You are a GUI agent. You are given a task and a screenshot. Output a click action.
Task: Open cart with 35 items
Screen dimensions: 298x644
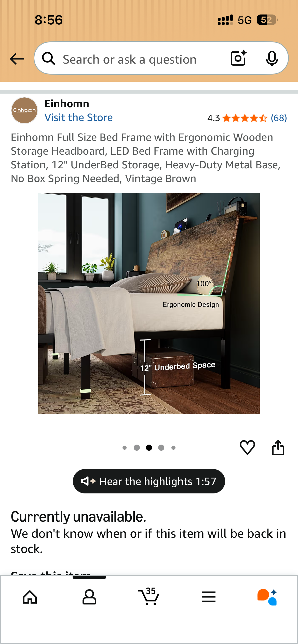point(149,596)
